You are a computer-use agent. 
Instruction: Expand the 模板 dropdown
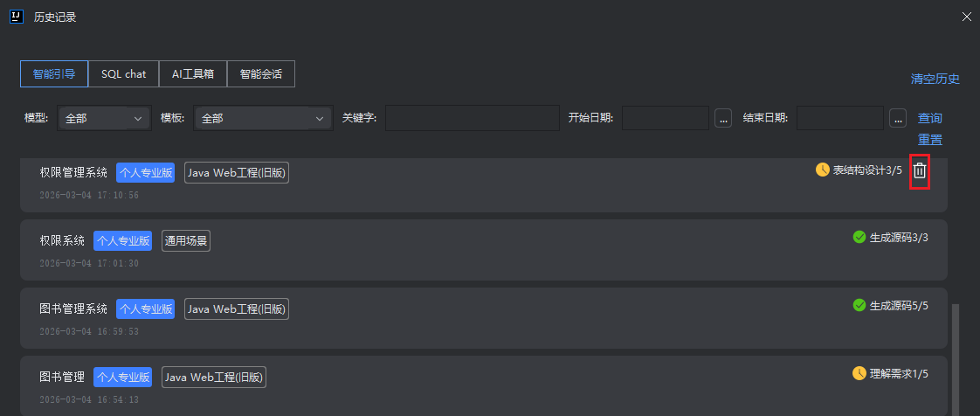point(263,118)
